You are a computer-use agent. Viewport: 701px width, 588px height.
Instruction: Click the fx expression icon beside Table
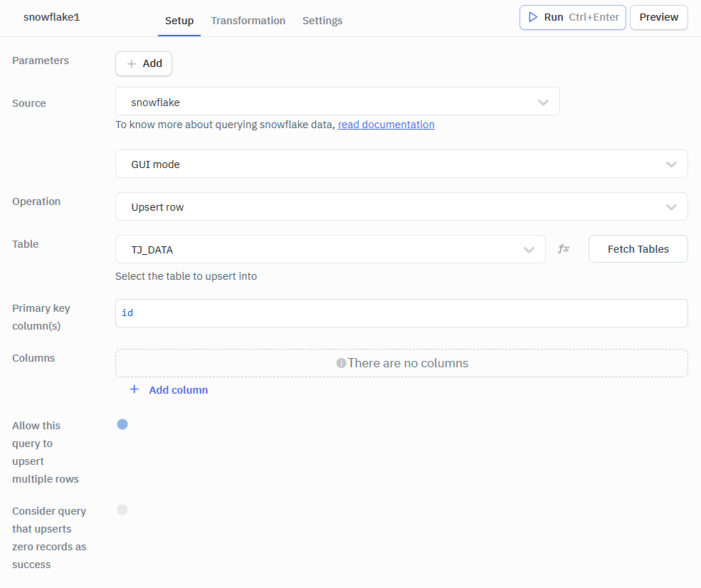564,248
